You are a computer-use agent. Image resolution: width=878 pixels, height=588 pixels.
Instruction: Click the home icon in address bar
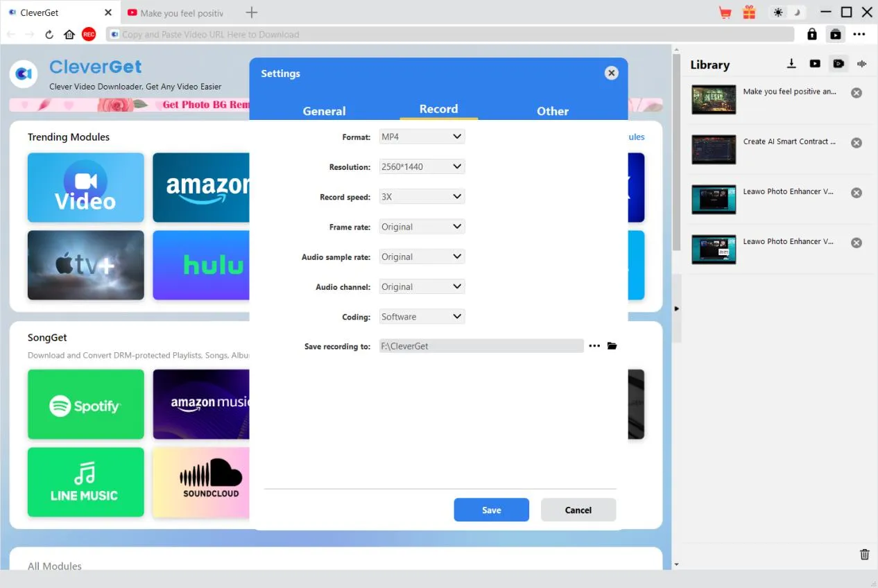point(69,34)
